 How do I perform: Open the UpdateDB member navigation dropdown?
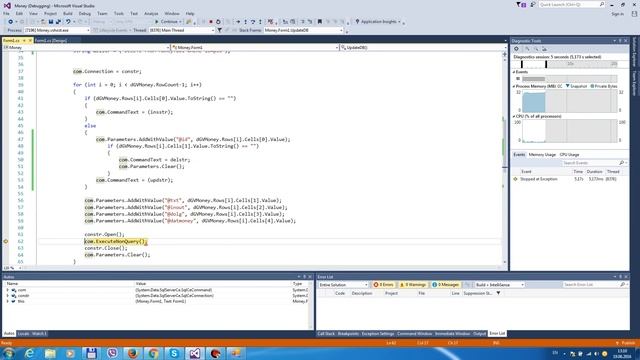(x=423, y=48)
